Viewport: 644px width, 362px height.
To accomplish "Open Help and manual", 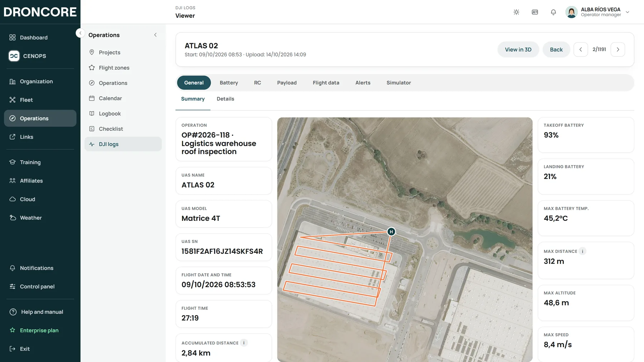I will pyautogui.click(x=40, y=312).
